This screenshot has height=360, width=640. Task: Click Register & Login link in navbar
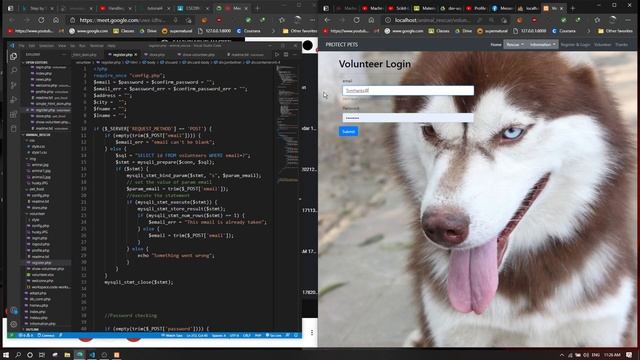575,44
